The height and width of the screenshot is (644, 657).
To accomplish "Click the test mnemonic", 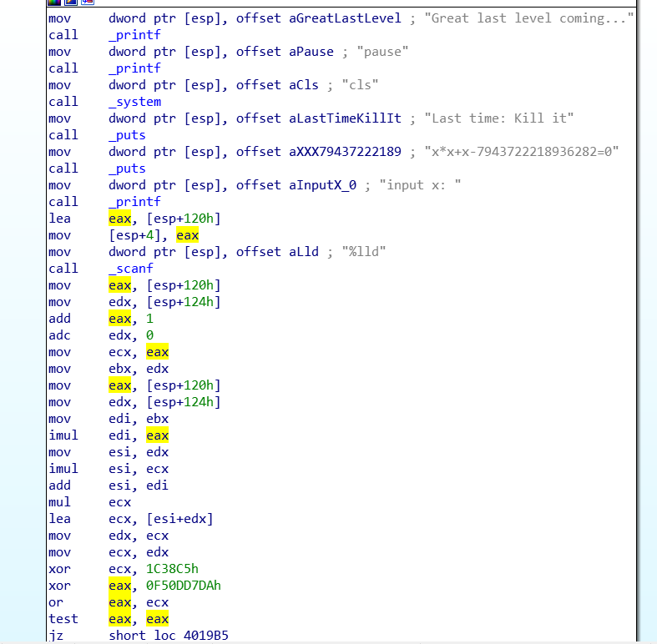I will coord(63,619).
